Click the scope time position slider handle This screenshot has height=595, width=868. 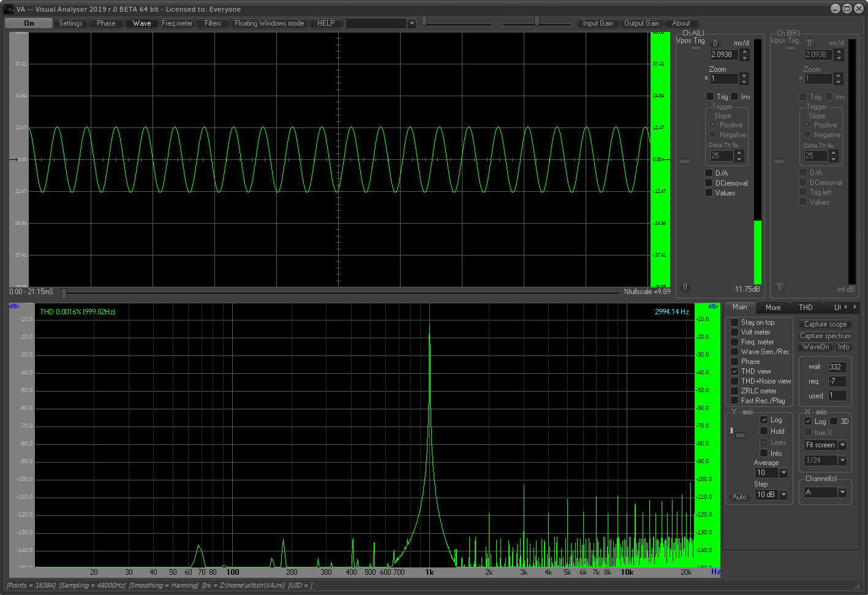(64, 293)
